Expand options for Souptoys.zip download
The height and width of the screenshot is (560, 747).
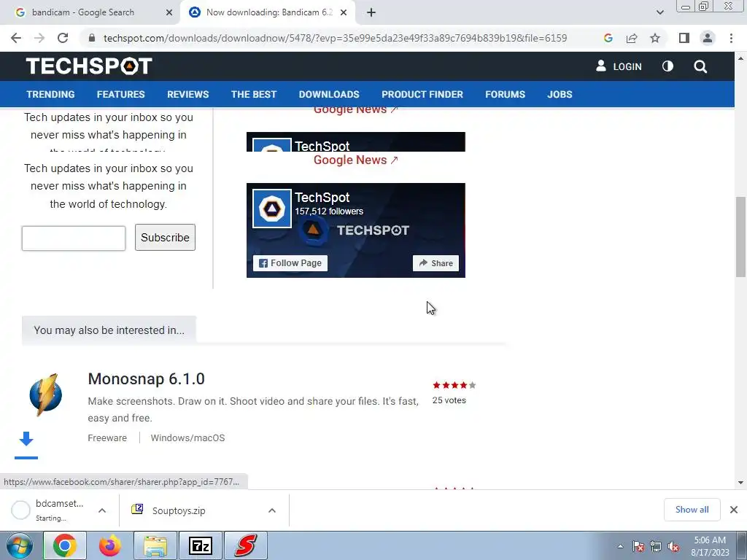272,510
